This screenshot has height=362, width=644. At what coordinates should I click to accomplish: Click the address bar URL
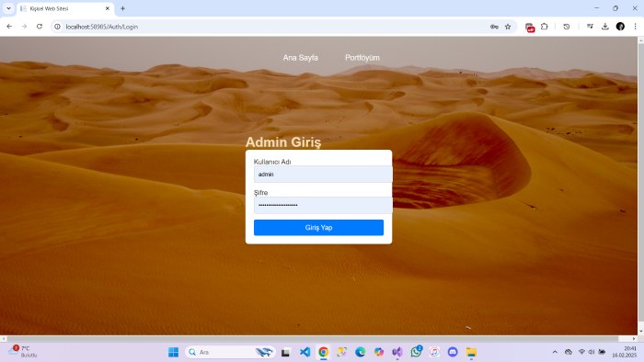pyautogui.click(x=102, y=27)
